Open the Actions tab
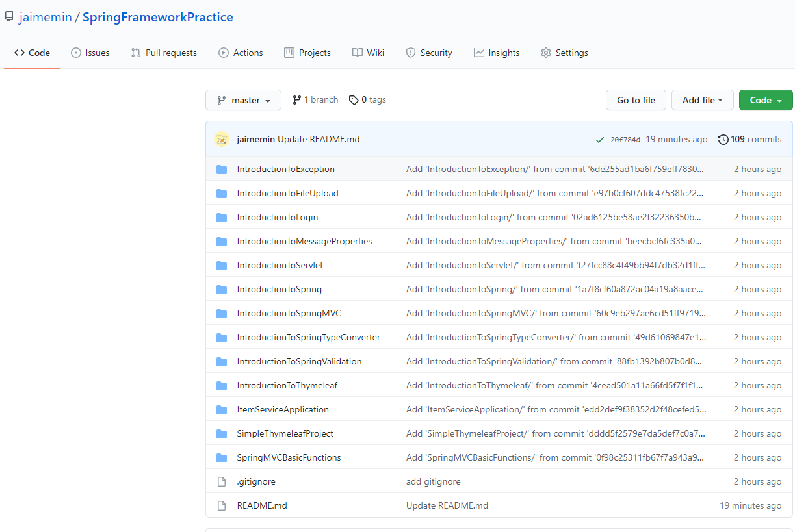 pos(241,53)
